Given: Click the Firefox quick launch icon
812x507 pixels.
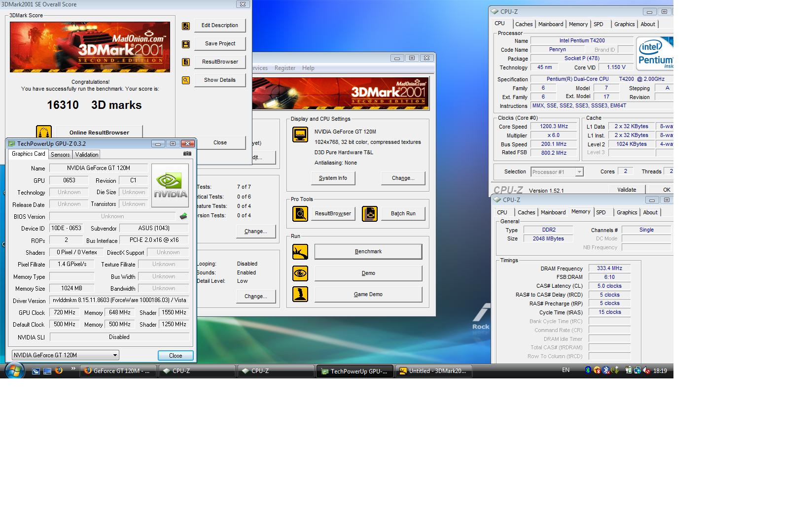Looking at the screenshot, I should pos(59,371).
